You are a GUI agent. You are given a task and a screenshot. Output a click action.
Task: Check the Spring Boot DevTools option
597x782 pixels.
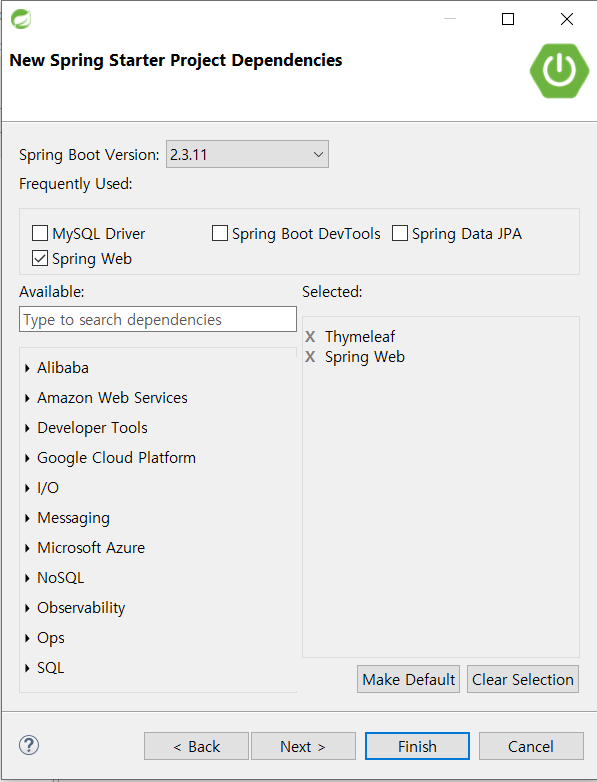coord(219,233)
